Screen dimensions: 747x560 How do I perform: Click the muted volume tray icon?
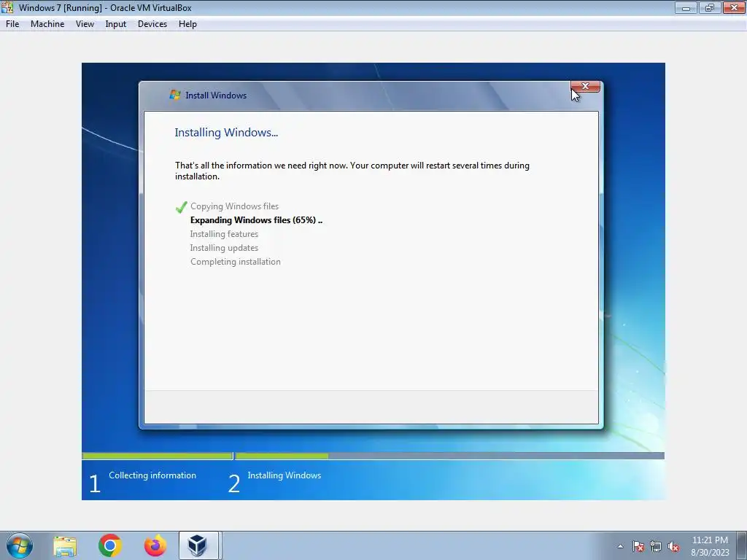pos(673,546)
